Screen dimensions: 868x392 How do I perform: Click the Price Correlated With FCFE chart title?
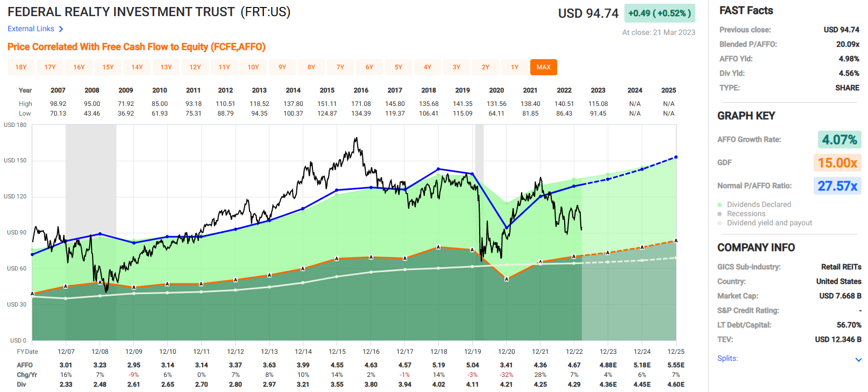tap(137, 47)
